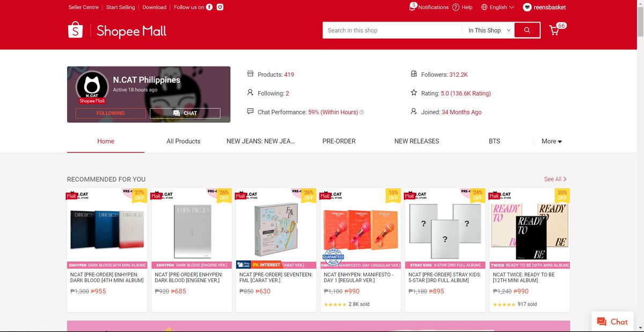Open the shopping cart icon
This screenshot has height=332, width=644.
(x=554, y=31)
